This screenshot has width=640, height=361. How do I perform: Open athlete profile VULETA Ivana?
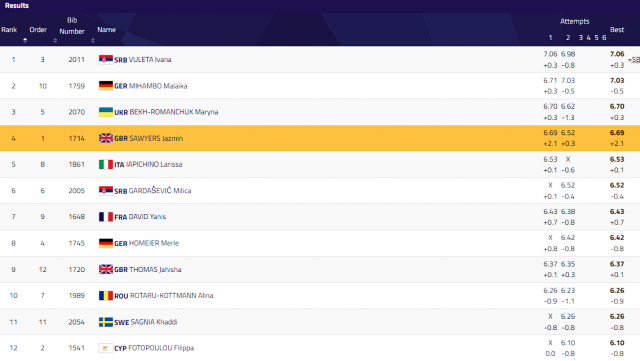click(x=150, y=60)
